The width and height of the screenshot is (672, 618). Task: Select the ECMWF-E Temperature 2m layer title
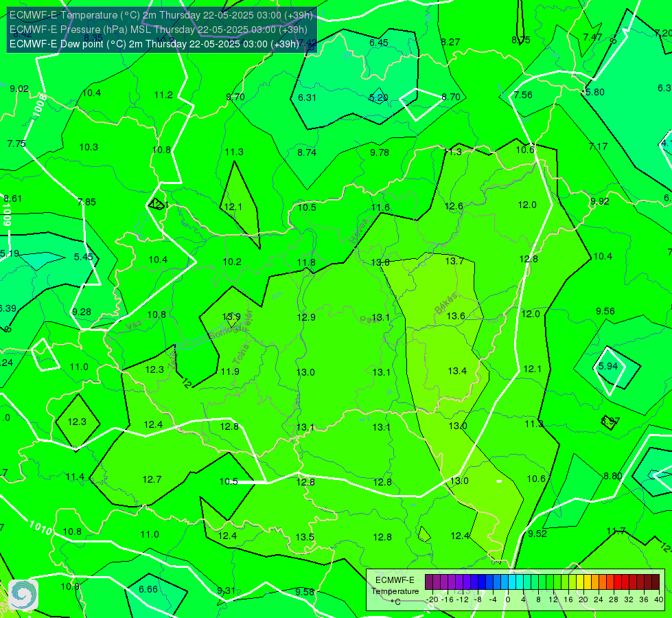[x=161, y=15]
